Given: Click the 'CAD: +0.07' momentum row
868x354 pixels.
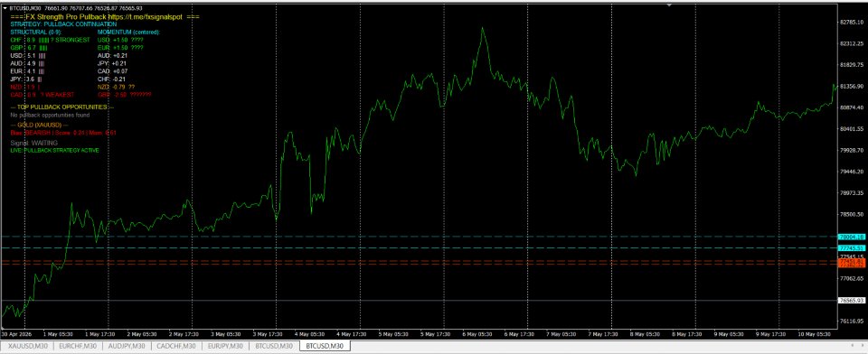Looking at the screenshot, I should [112, 71].
